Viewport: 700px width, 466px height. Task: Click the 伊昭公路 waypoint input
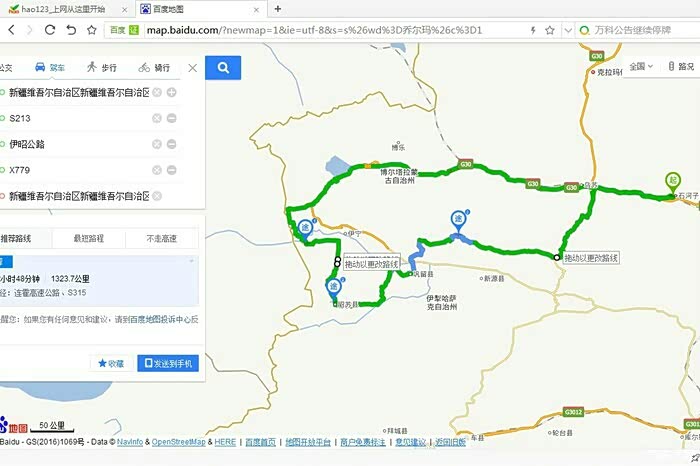(x=78, y=144)
